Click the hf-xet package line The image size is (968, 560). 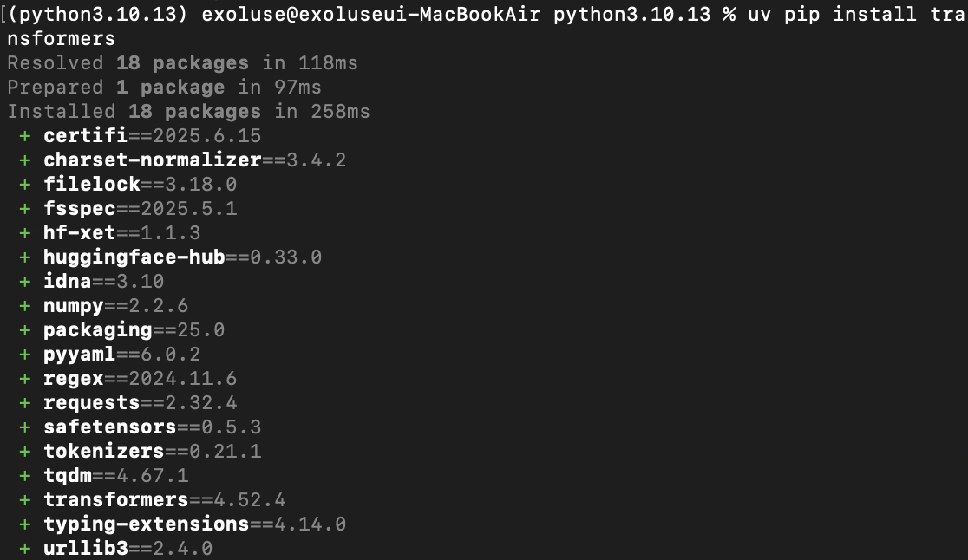[x=121, y=233]
